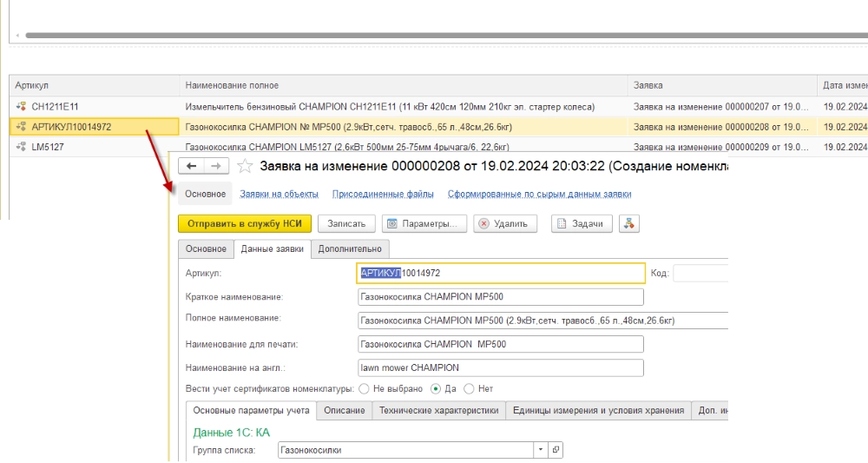Click Заявка на изменение 000000208 cell
The height and width of the screenshot is (463, 868).
[x=722, y=127]
